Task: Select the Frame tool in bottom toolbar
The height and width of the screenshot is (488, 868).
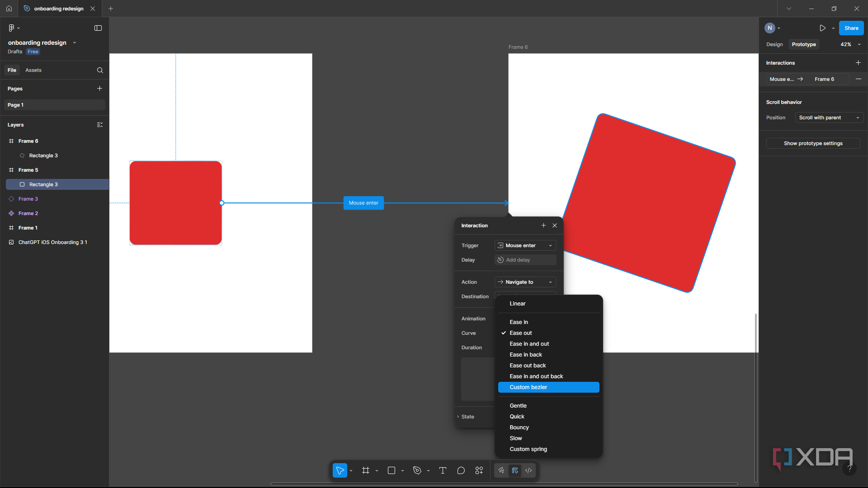Action: (366, 470)
